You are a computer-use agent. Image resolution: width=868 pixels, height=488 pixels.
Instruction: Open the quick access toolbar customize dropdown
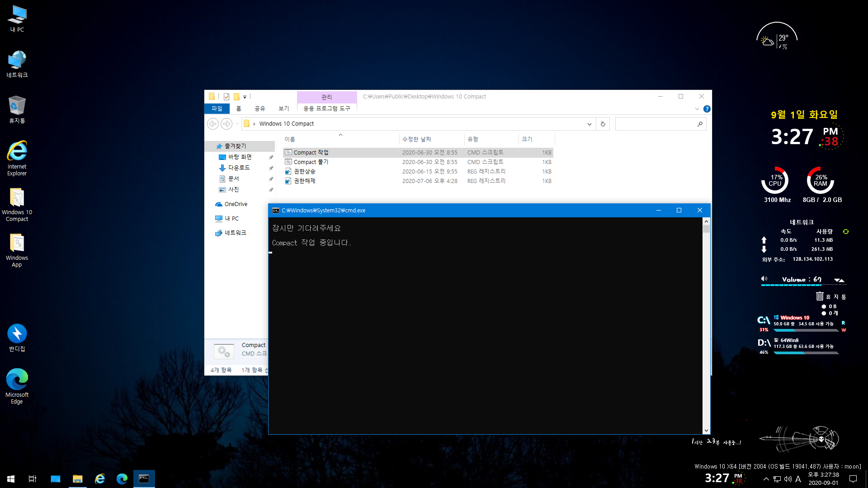(245, 97)
